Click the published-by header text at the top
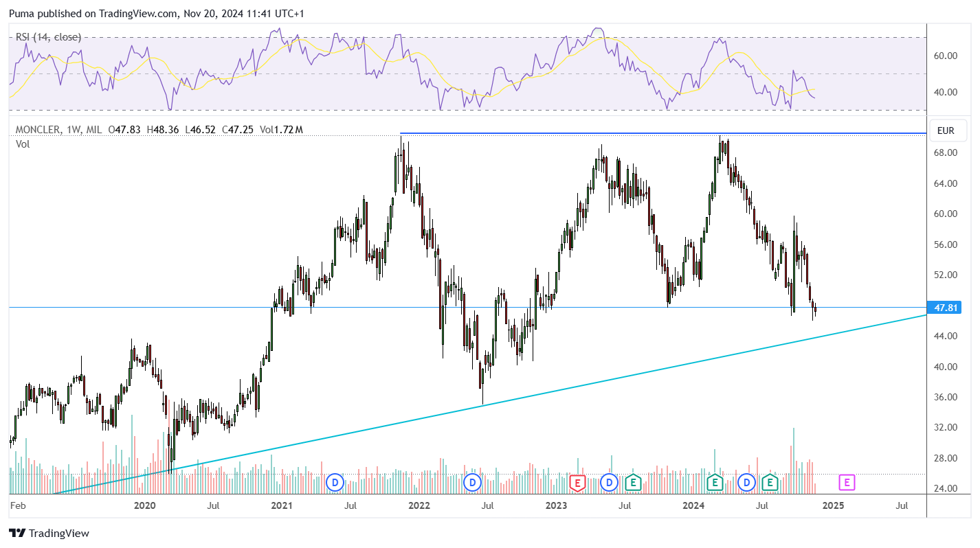This screenshot has height=548, width=980. pos(156,13)
